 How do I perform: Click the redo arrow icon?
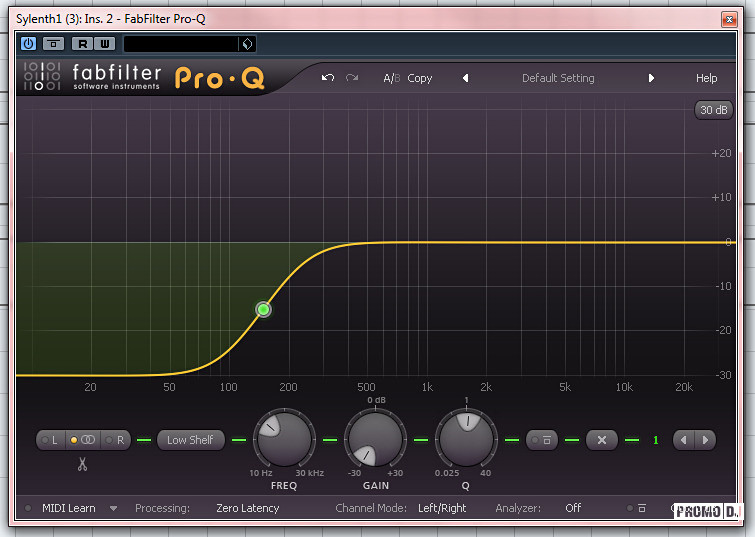point(352,78)
